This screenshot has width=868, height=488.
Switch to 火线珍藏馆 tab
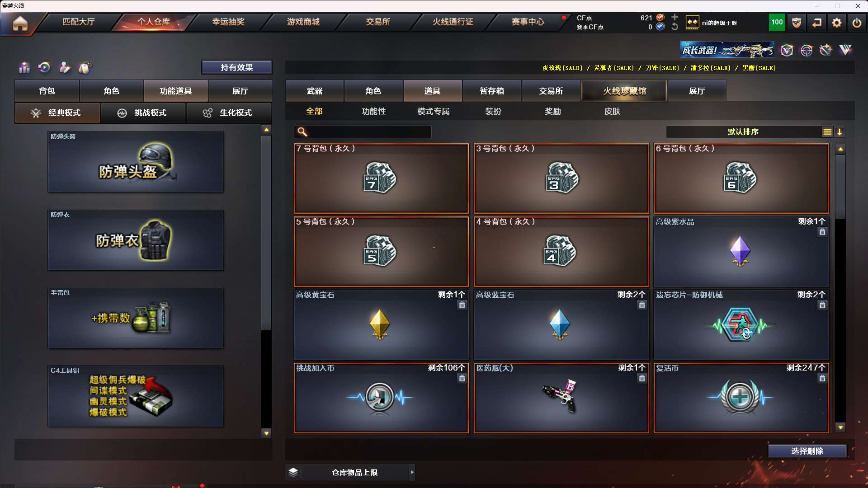[624, 91]
